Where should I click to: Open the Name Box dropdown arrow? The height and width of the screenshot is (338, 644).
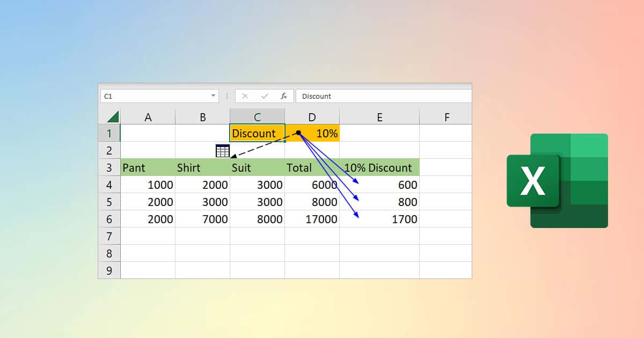pos(214,96)
